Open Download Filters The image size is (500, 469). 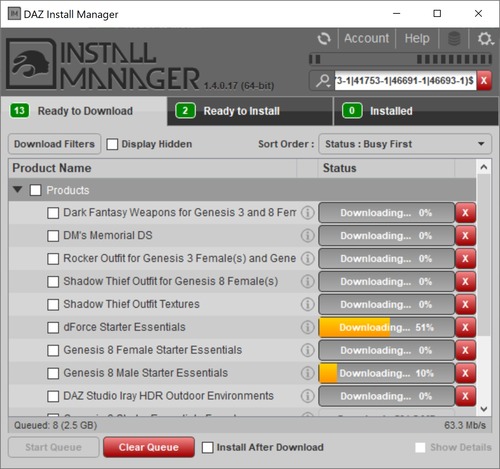[54, 144]
